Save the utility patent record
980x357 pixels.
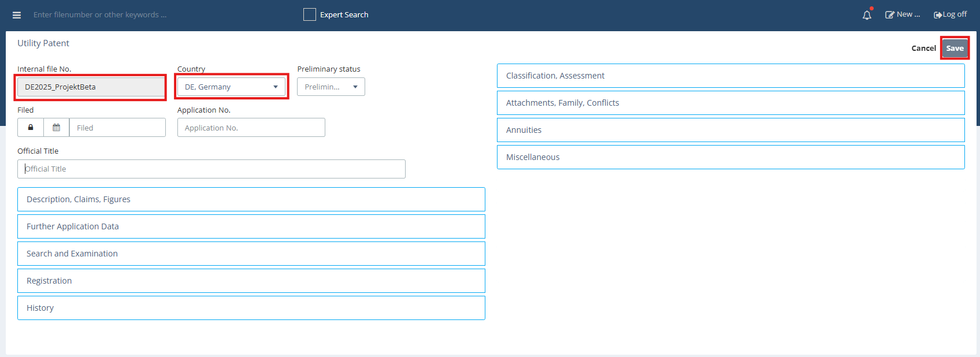(x=955, y=49)
